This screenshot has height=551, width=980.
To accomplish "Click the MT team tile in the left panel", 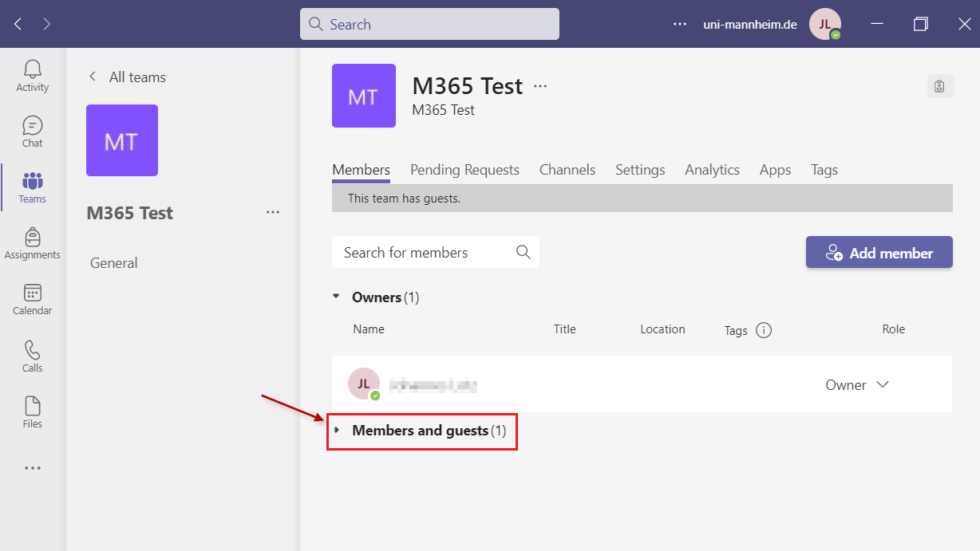I will tap(122, 140).
